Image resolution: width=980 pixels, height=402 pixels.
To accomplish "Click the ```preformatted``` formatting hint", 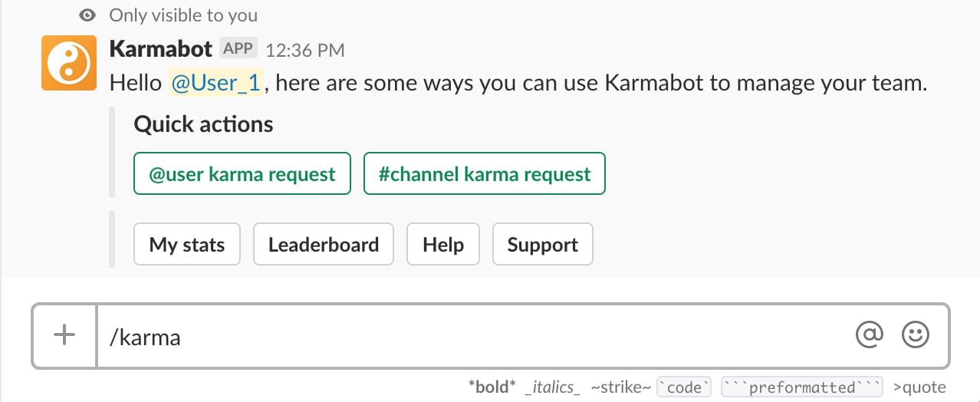I will click(x=802, y=387).
